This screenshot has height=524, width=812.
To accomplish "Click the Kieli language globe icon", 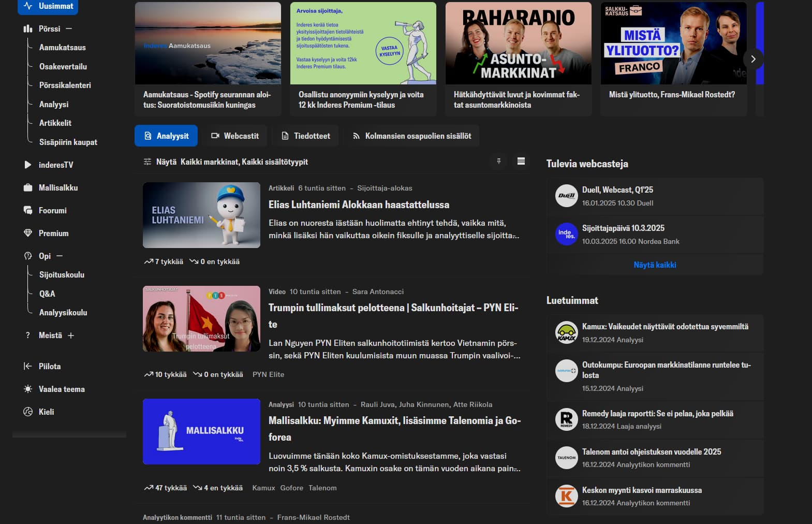I will tap(28, 412).
